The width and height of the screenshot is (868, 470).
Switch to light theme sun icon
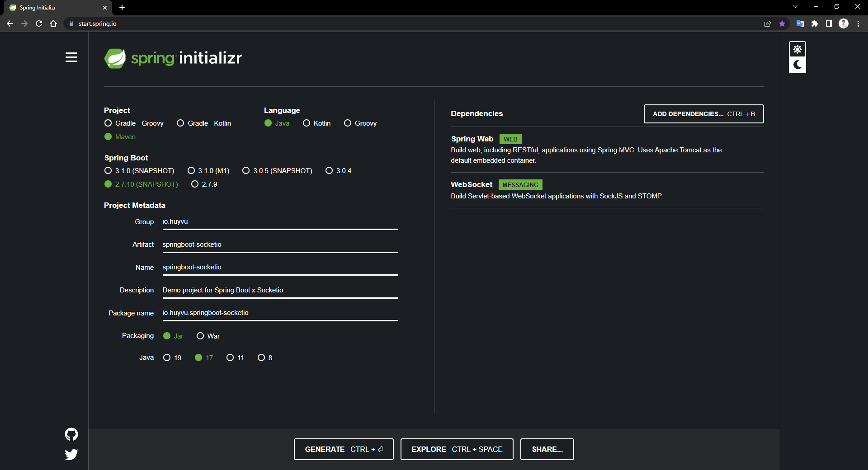click(797, 49)
